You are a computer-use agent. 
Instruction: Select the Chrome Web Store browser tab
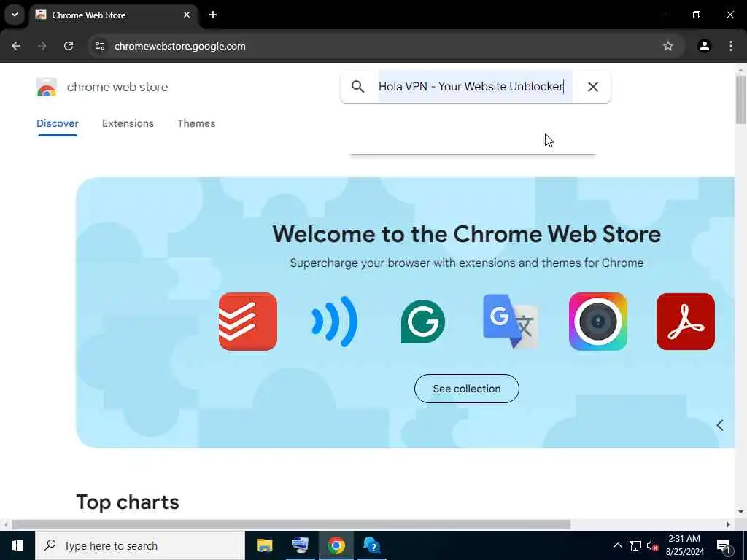click(x=115, y=15)
